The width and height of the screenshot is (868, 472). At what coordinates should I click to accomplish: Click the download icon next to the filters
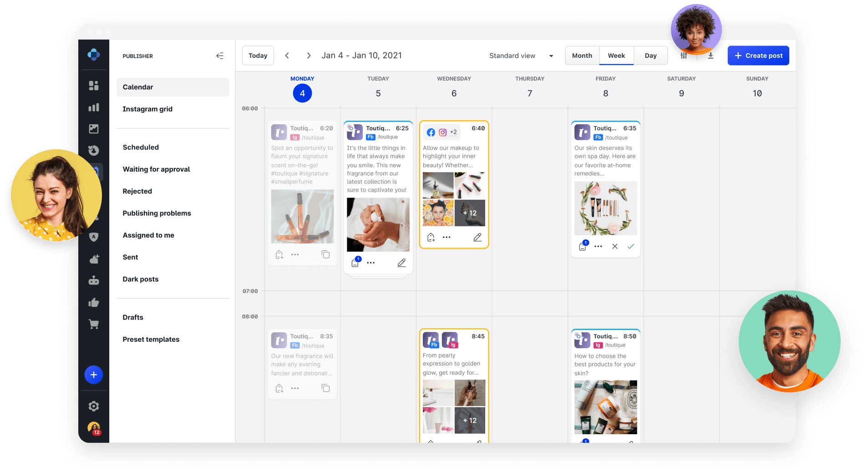point(710,56)
